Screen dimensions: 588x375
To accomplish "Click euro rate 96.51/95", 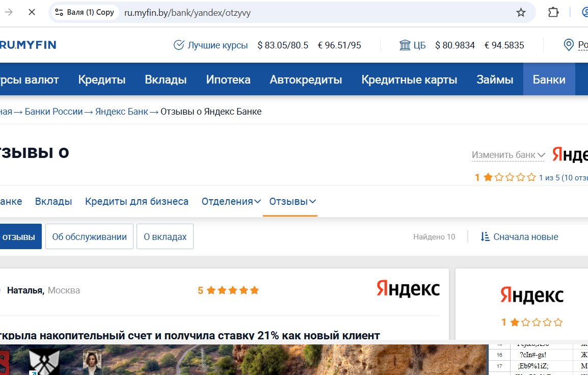I will coord(339,45).
